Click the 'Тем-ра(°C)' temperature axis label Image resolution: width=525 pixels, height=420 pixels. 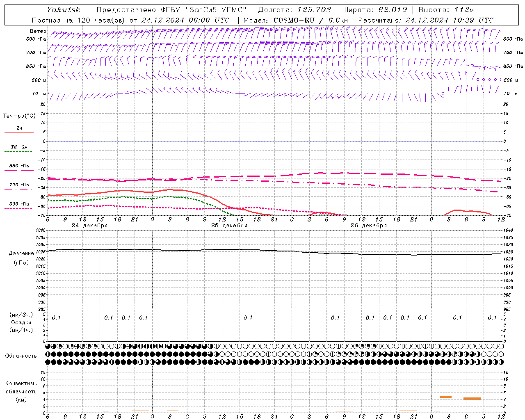coord(19,116)
